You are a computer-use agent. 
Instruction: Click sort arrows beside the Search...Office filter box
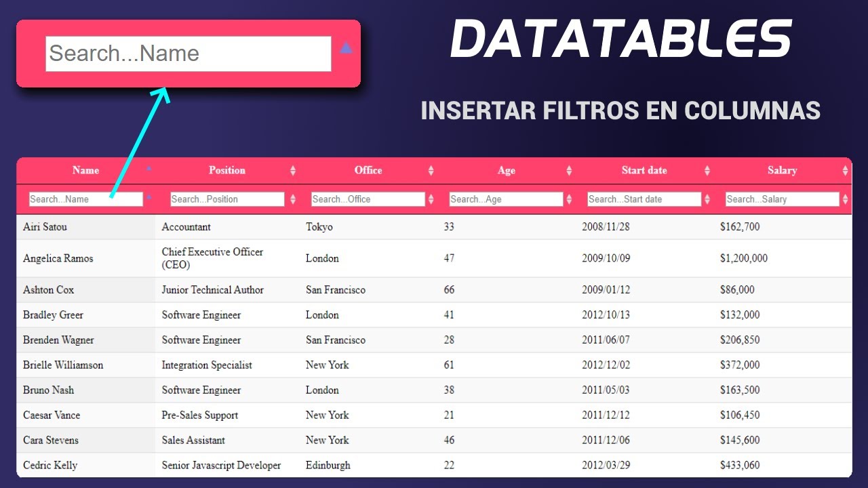point(431,199)
